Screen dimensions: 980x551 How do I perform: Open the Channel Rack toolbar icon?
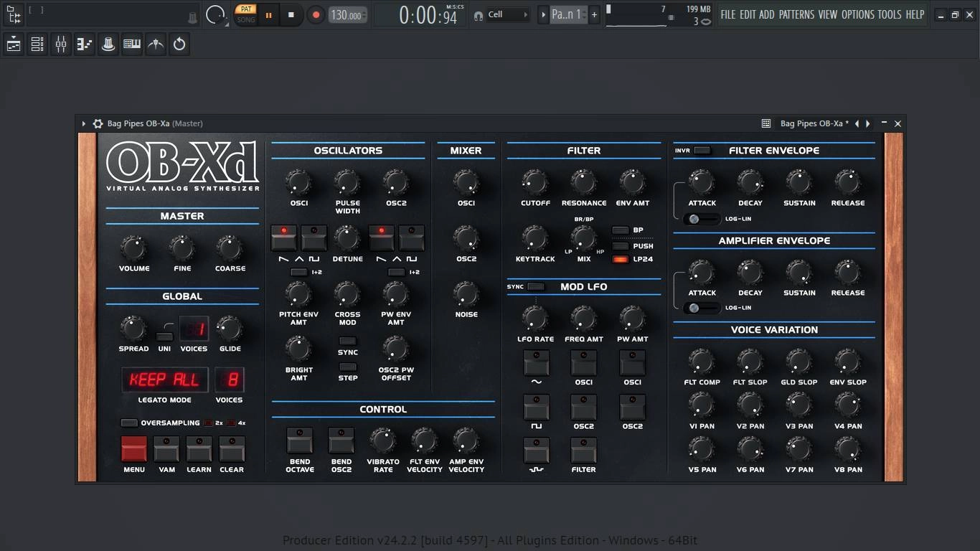(x=37, y=44)
